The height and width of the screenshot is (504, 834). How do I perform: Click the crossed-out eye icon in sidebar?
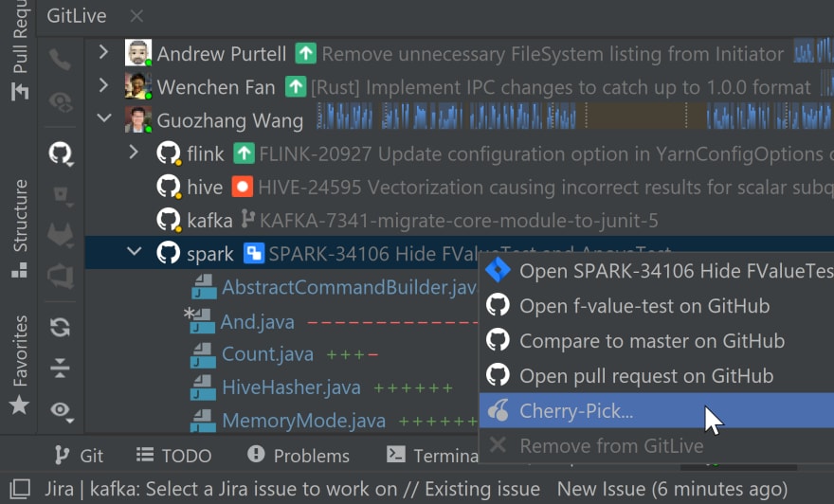[x=60, y=101]
